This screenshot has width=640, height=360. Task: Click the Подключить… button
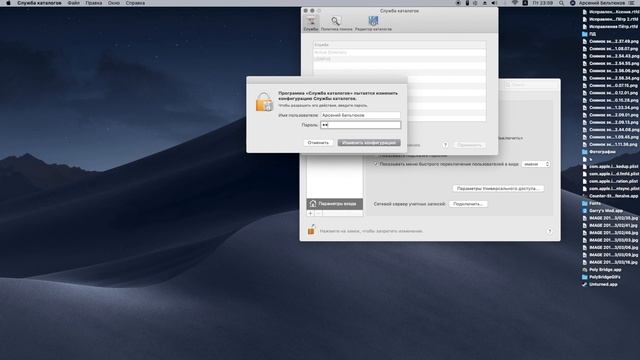[x=468, y=204]
